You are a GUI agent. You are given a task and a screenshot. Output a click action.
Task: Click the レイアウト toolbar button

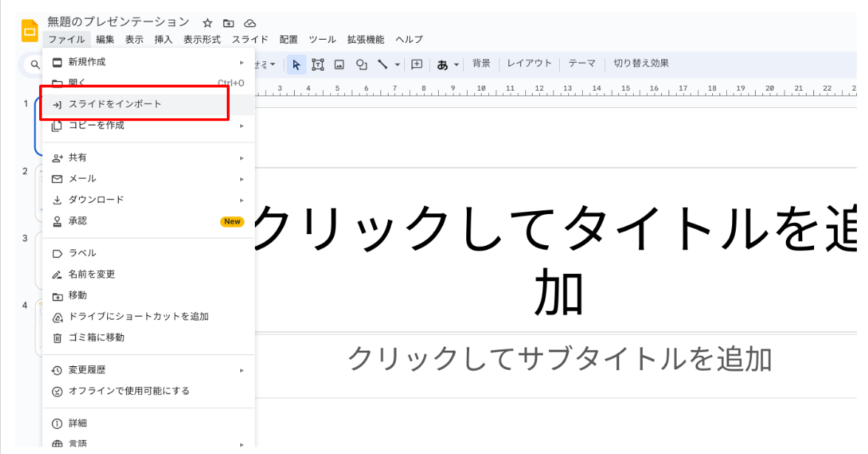[x=529, y=63]
